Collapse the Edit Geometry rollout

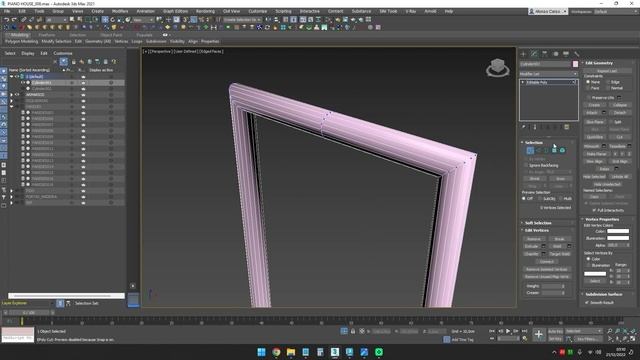599,63
